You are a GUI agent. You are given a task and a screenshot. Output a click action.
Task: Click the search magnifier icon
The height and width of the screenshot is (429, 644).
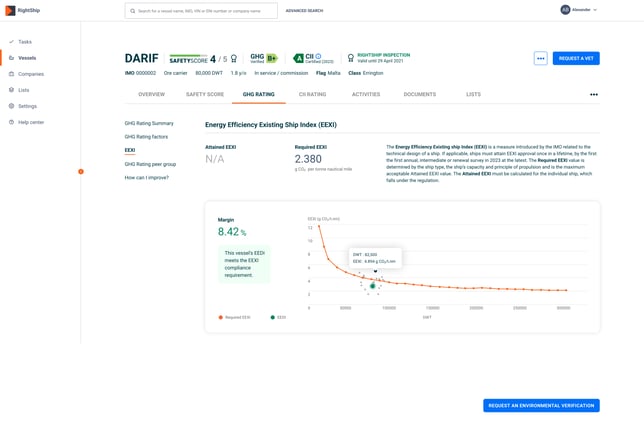(x=133, y=11)
